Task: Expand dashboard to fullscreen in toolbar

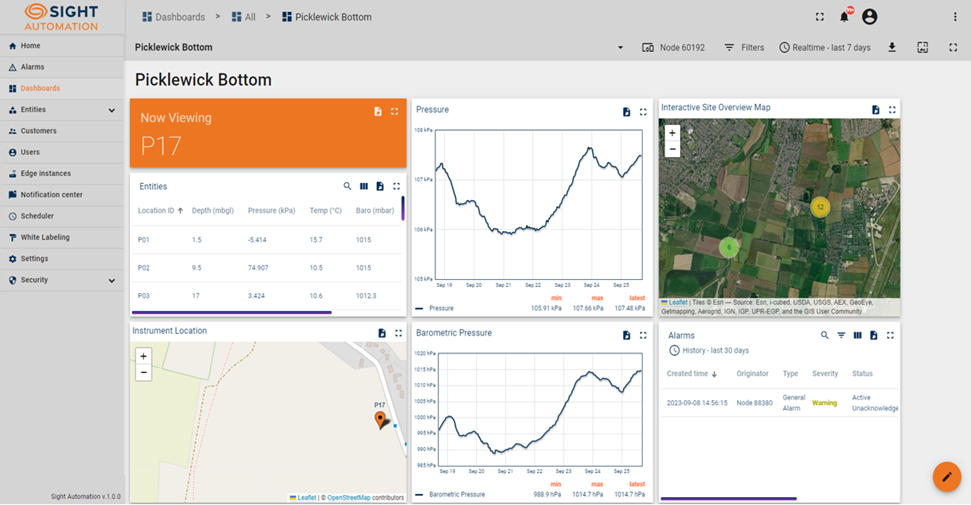Action: [x=953, y=47]
